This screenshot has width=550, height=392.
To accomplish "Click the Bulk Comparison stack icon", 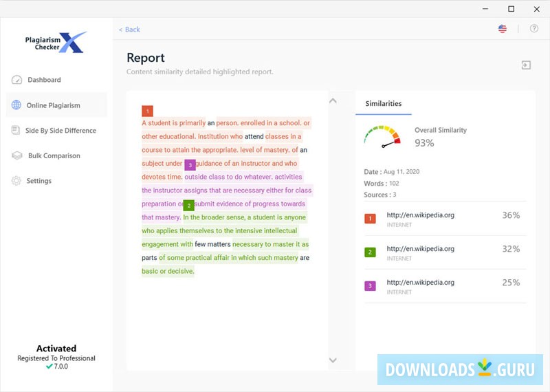I will point(16,155).
